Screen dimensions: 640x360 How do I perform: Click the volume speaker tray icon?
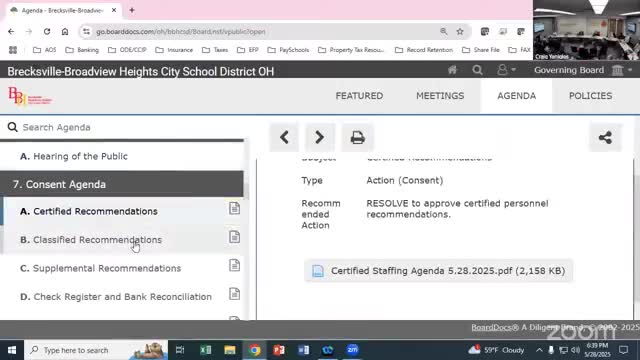pos(576,350)
